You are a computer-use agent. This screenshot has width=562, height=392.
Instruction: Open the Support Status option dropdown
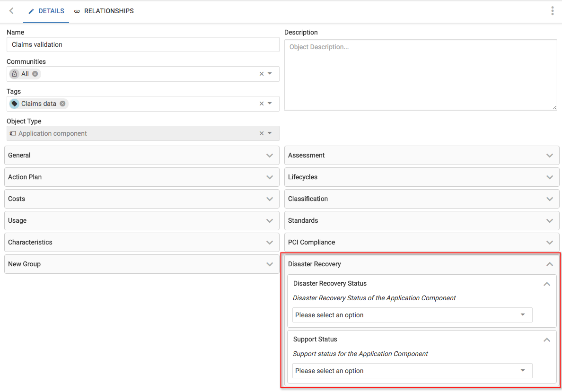[412, 371]
